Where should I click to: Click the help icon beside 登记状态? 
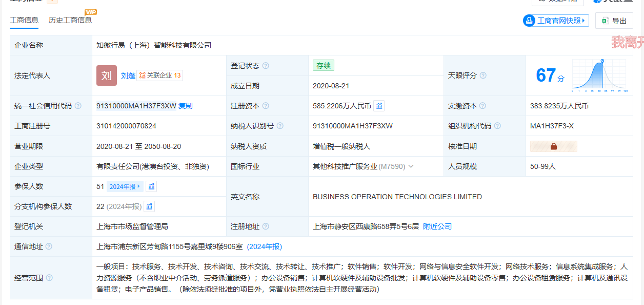266,66
